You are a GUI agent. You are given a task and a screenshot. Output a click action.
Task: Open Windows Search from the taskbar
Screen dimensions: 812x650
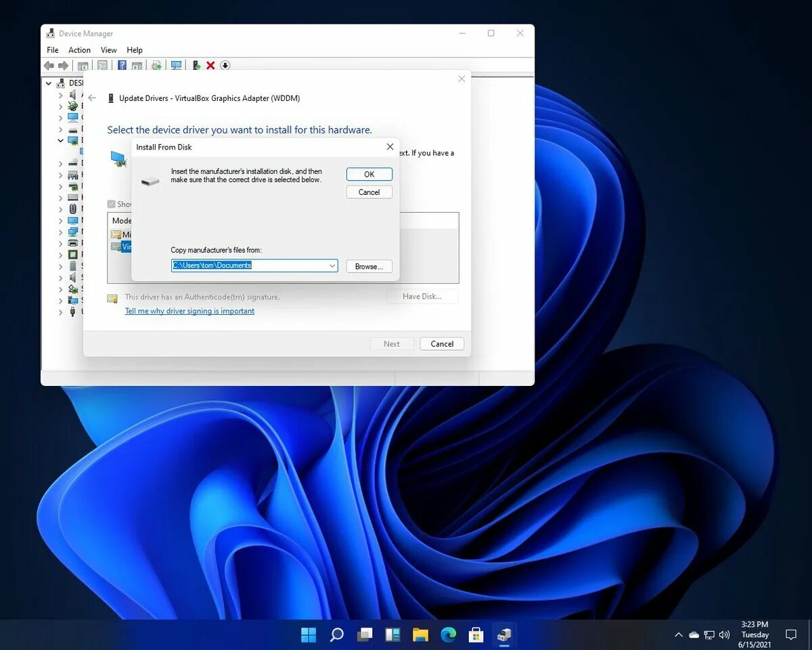point(336,634)
